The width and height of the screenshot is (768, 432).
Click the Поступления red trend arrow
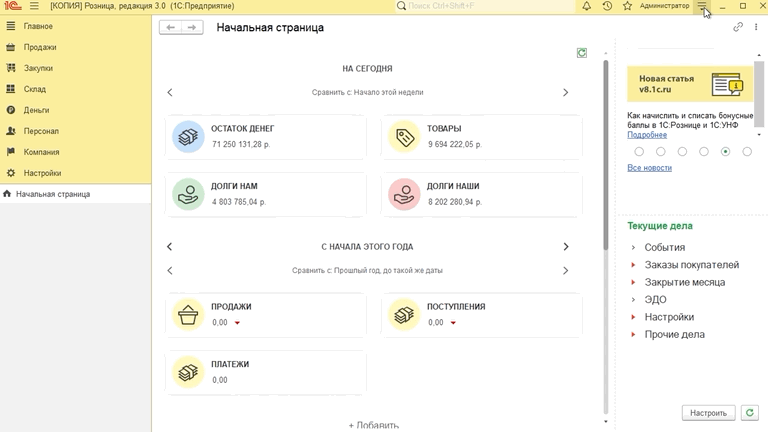(x=453, y=323)
